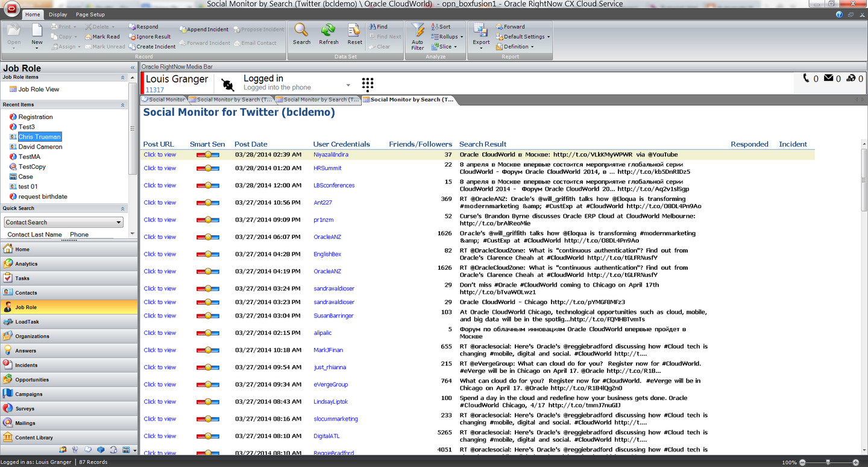Viewport: 868px width, 467px height.
Task: Switch to the Display ribbon tab
Action: coord(58,14)
